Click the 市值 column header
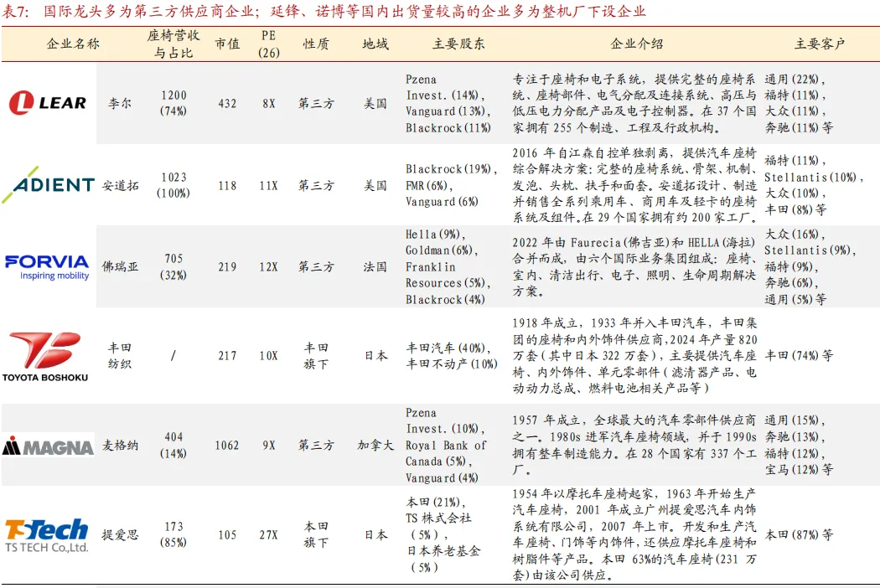This screenshot has width=880, height=588. 227,44
